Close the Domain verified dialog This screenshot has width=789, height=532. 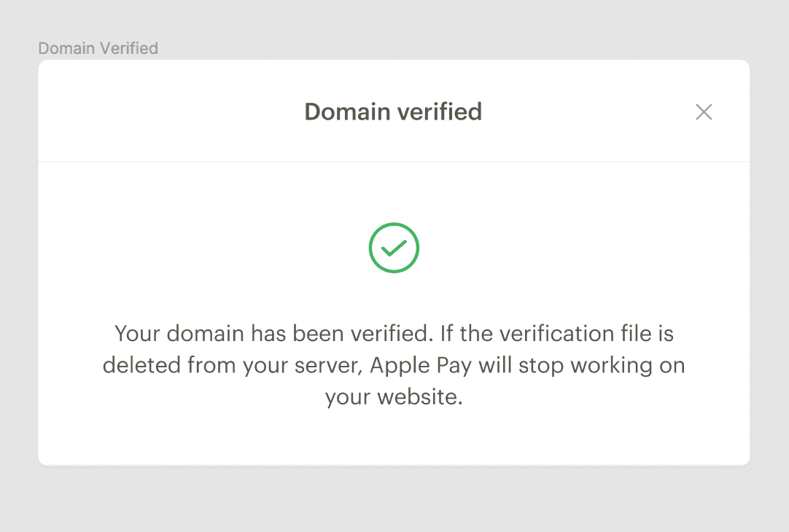coord(704,112)
